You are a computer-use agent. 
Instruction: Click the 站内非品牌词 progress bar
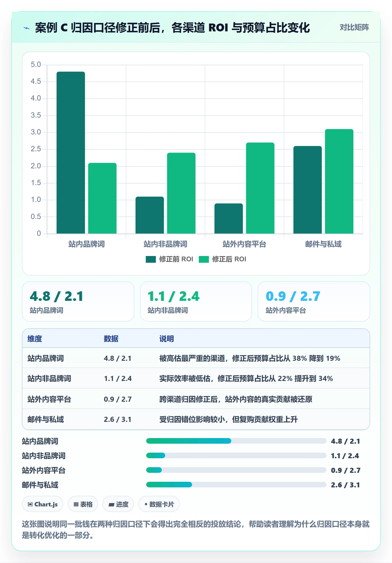(236, 455)
